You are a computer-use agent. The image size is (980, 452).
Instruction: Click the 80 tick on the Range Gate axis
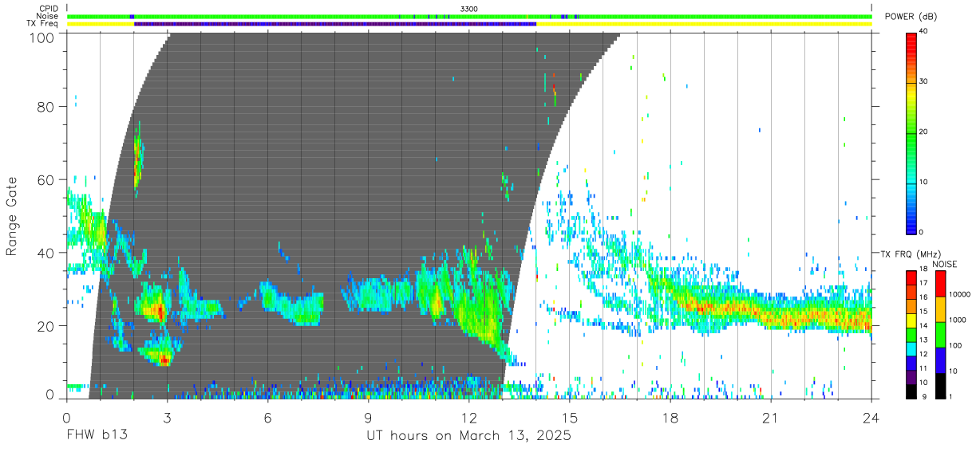pyautogui.click(x=45, y=107)
